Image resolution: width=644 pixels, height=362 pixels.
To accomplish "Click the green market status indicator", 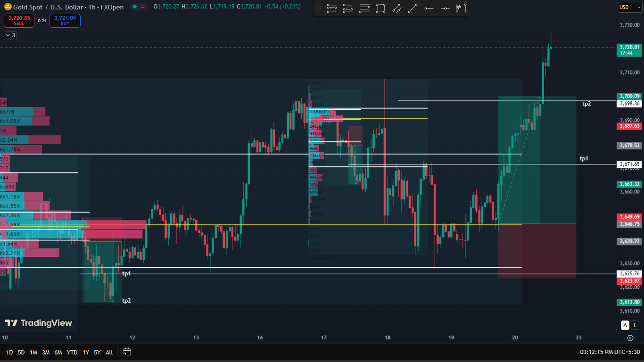I will click(x=135, y=7).
